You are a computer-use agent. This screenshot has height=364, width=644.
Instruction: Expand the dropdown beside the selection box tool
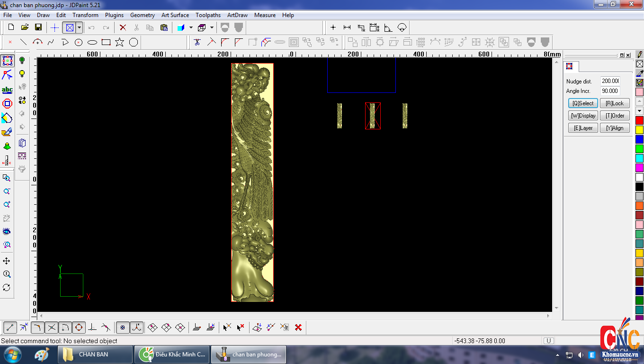79,27
